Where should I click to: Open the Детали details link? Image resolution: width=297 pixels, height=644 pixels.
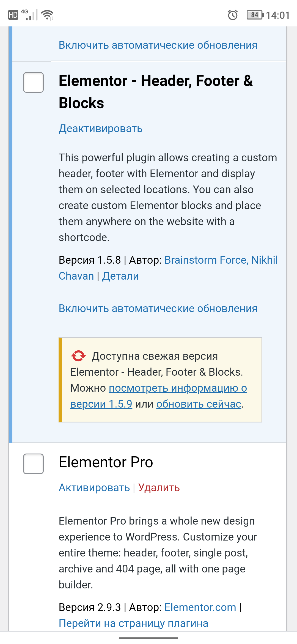point(120,276)
